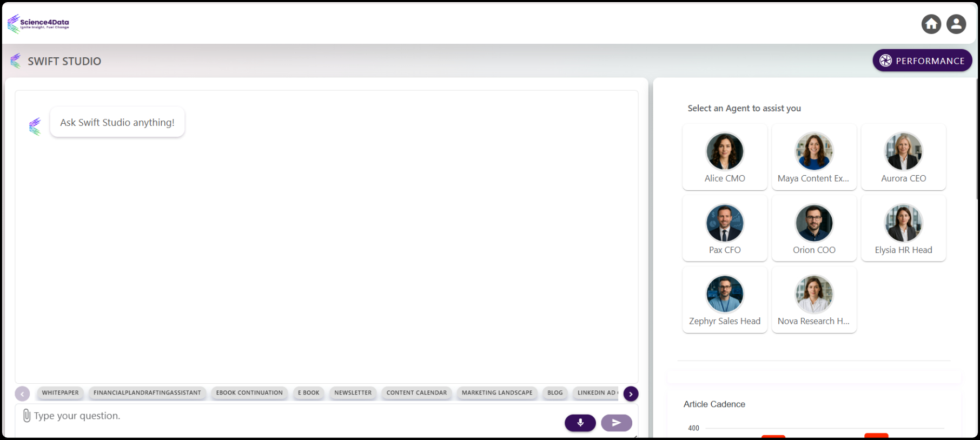Click the Swift Studio chat avatar icon
This screenshot has width=980, height=440.
(35, 126)
